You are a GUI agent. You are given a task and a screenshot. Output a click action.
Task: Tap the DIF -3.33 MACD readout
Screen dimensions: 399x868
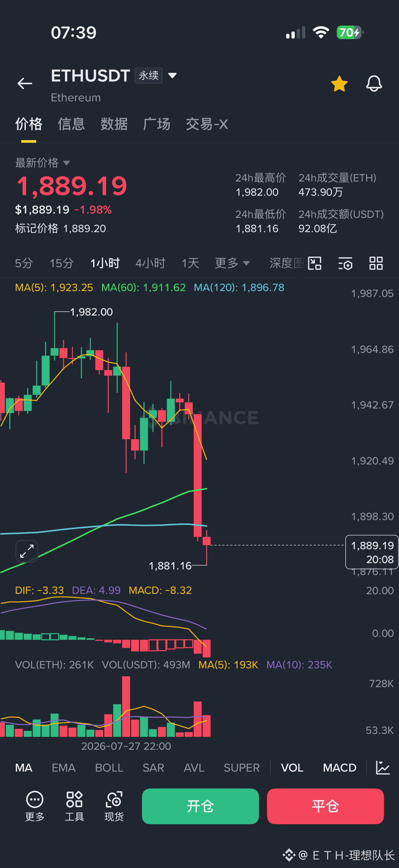pyautogui.click(x=40, y=590)
